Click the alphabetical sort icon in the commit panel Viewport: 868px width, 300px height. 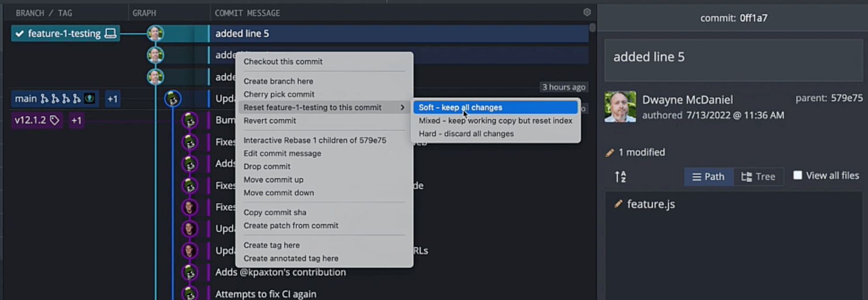621,176
